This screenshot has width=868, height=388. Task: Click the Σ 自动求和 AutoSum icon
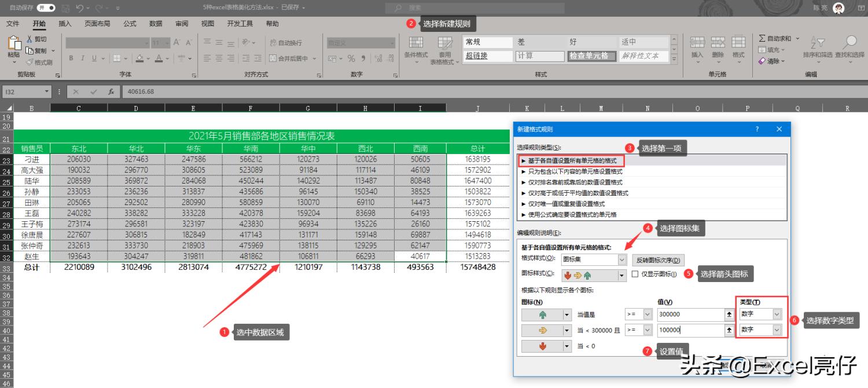click(773, 38)
